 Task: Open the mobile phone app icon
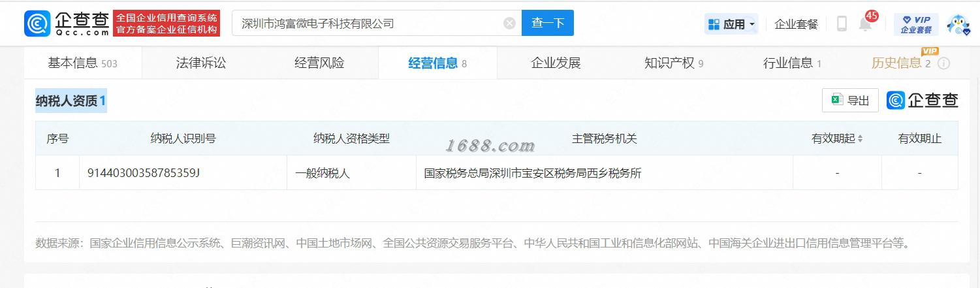842,24
